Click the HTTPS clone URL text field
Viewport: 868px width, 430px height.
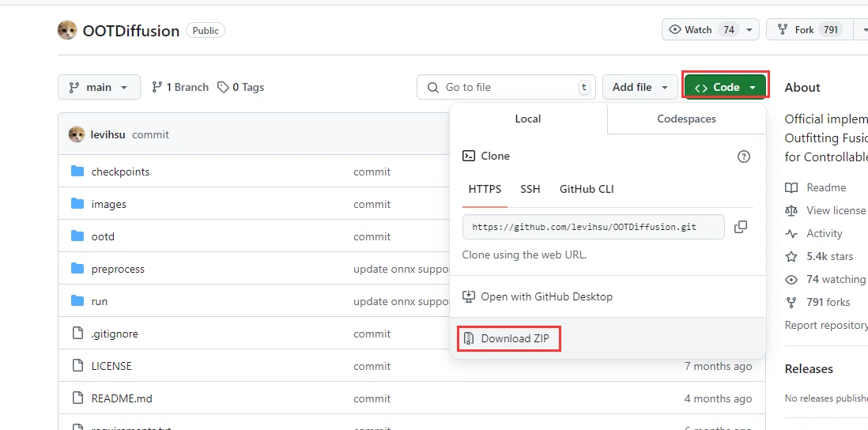click(594, 227)
